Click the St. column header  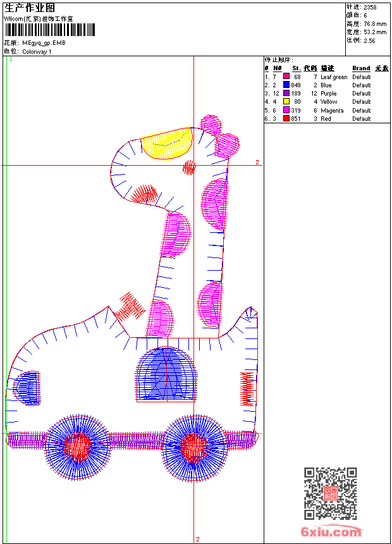pyautogui.click(x=297, y=68)
